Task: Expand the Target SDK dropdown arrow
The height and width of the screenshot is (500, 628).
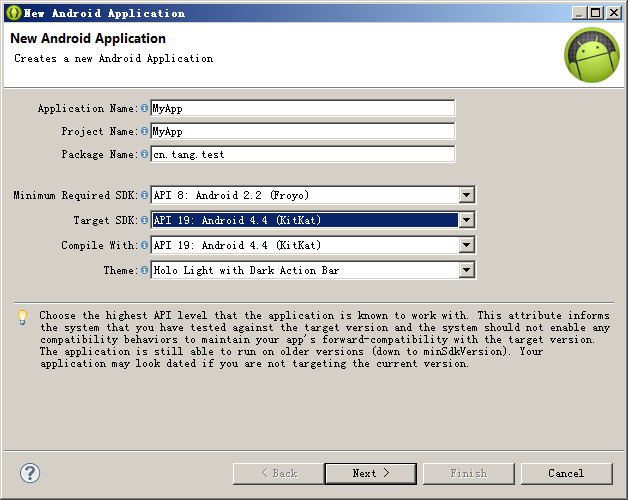Action: [466, 220]
